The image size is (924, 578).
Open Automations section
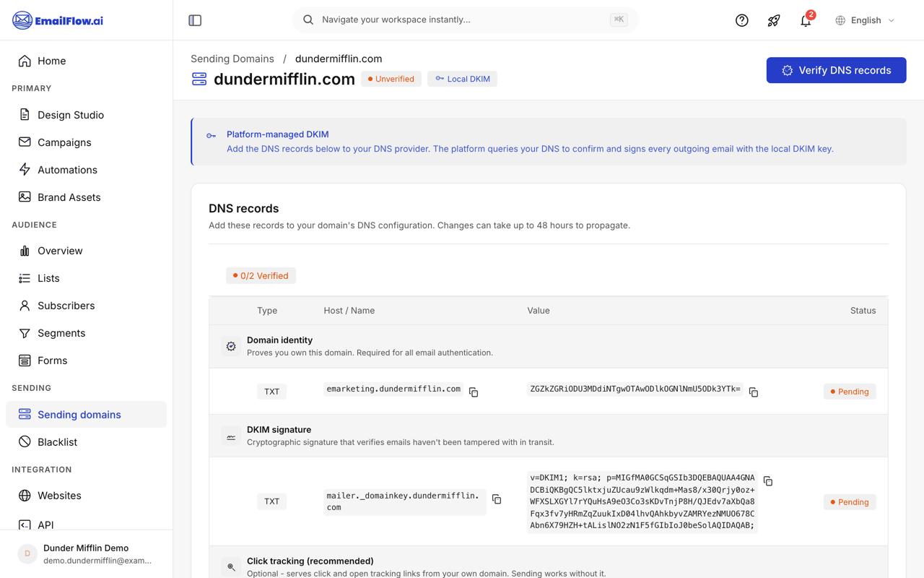(86, 170)
